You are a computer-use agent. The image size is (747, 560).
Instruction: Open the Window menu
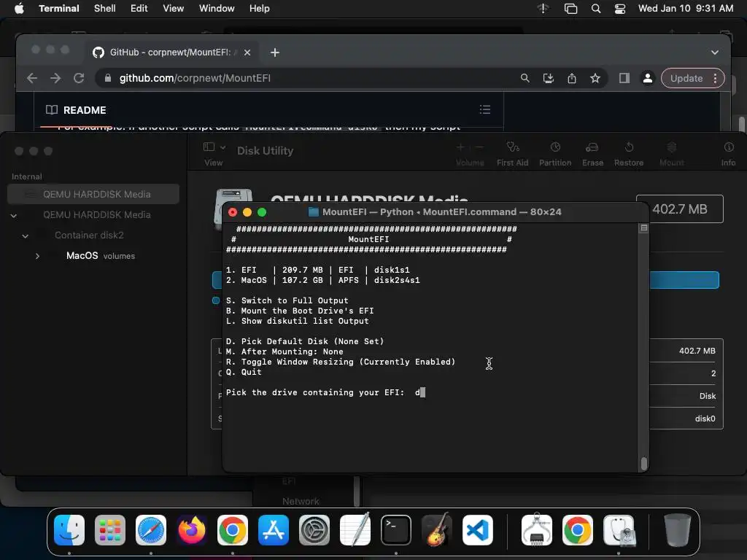pos(216,8)
